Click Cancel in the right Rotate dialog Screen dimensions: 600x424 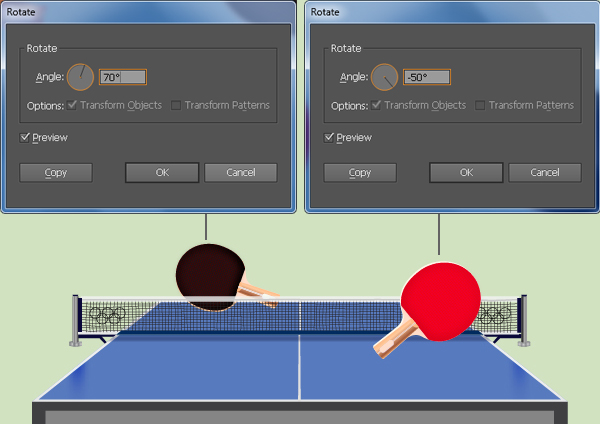545,173
